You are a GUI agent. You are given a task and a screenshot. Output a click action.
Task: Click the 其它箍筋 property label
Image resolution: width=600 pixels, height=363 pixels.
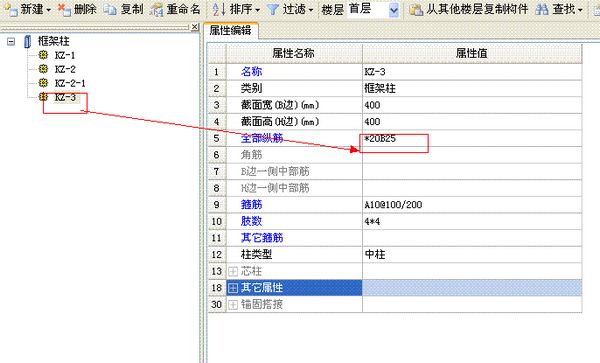click(262, 238)
